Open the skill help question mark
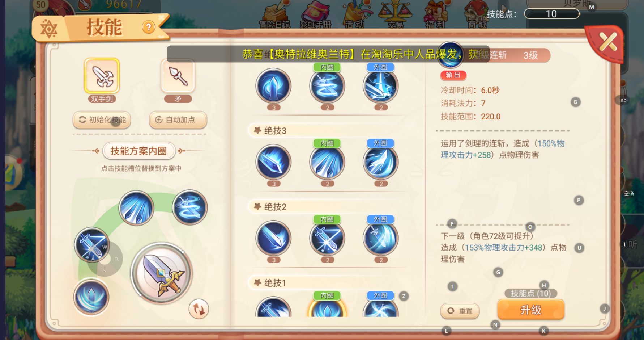The width and height of the screenshot is (644, 340). [149, 27]
